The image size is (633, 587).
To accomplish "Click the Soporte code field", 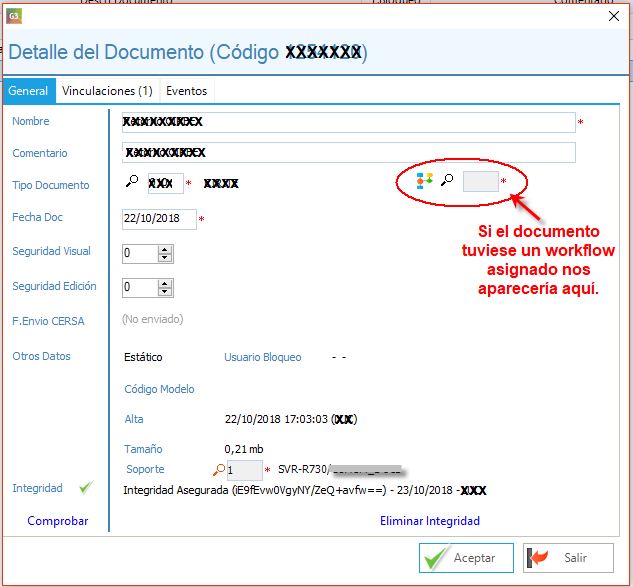I will [245, 470].
